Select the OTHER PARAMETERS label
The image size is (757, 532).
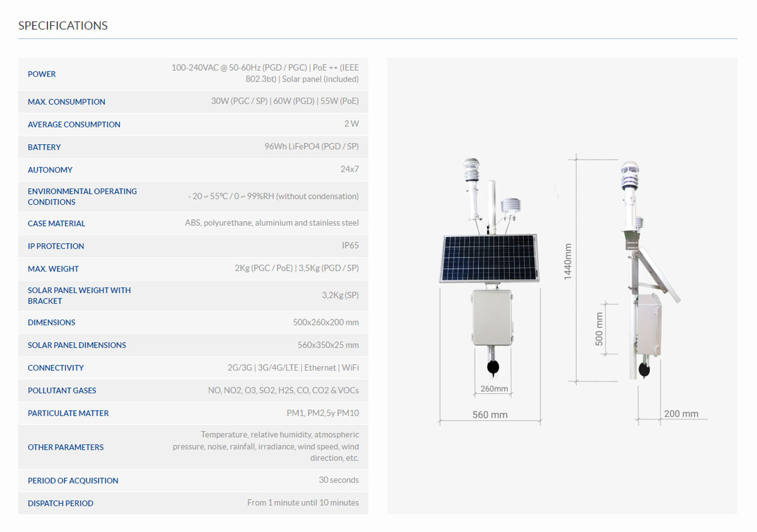click(x=65, y=447)
